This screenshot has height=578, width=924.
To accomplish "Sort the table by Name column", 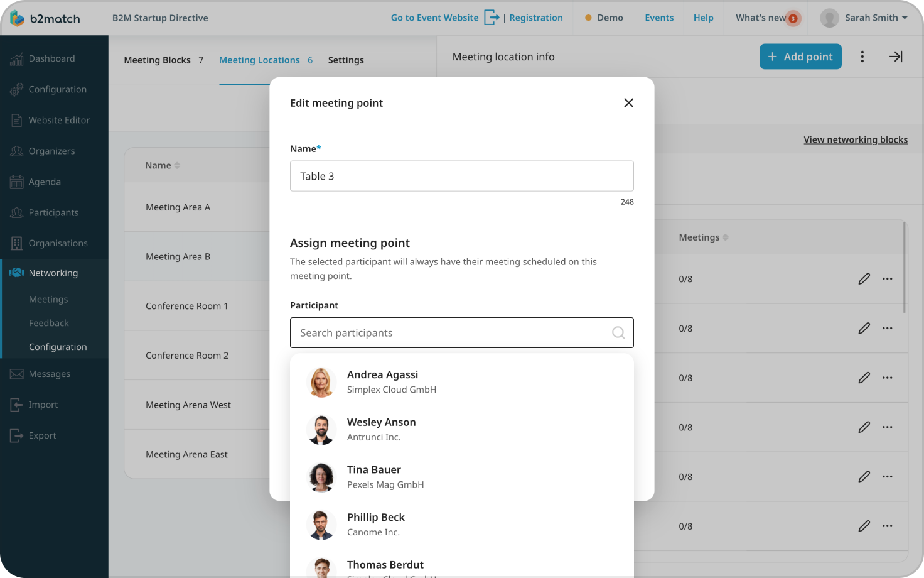I will (163, 165).
